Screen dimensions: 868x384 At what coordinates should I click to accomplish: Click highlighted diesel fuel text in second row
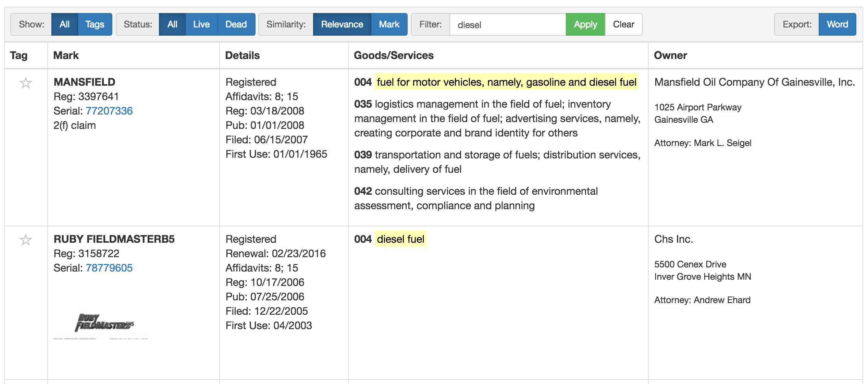point(400,239)
